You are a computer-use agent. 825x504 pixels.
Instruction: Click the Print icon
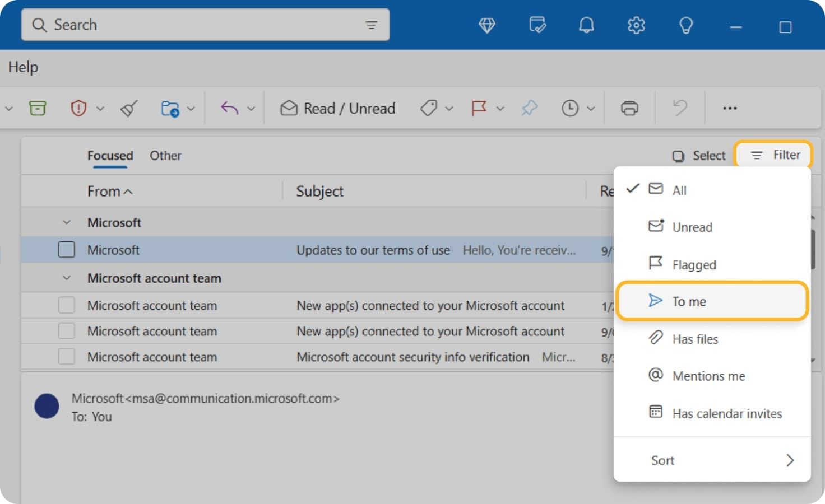(629, 108)
